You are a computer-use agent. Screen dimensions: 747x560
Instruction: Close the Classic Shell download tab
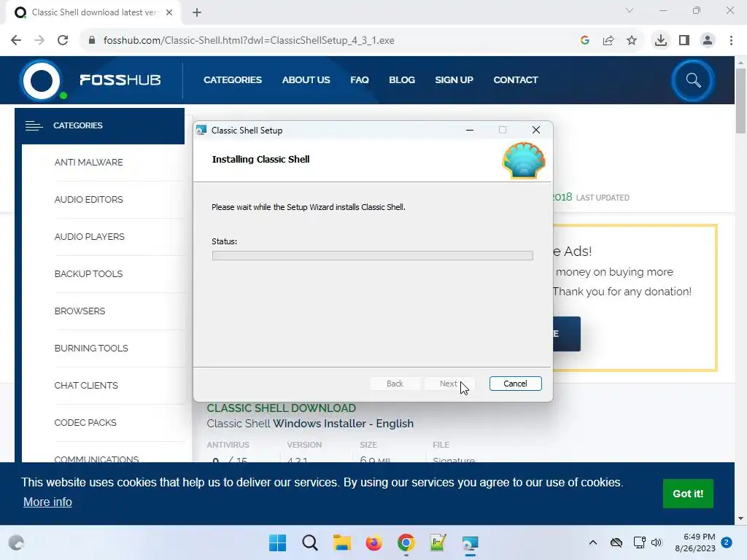click(x=169, y=12)
